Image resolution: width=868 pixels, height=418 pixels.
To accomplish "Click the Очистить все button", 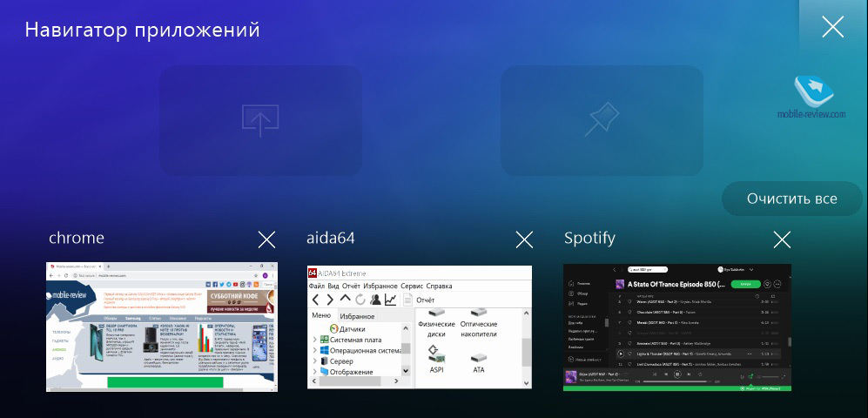I will (x=792, y=199).
